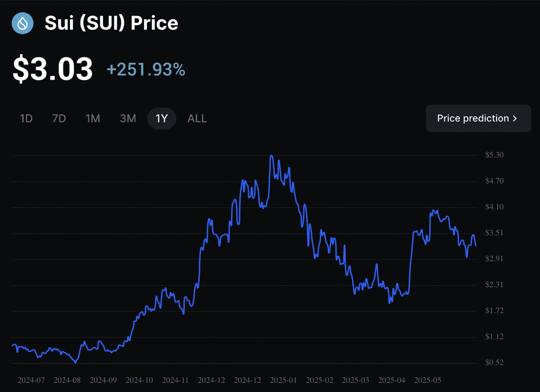Screen dimensions: 540x392
Task: Click the $0.52 y-axis label
Action: (x=494, y=362)
